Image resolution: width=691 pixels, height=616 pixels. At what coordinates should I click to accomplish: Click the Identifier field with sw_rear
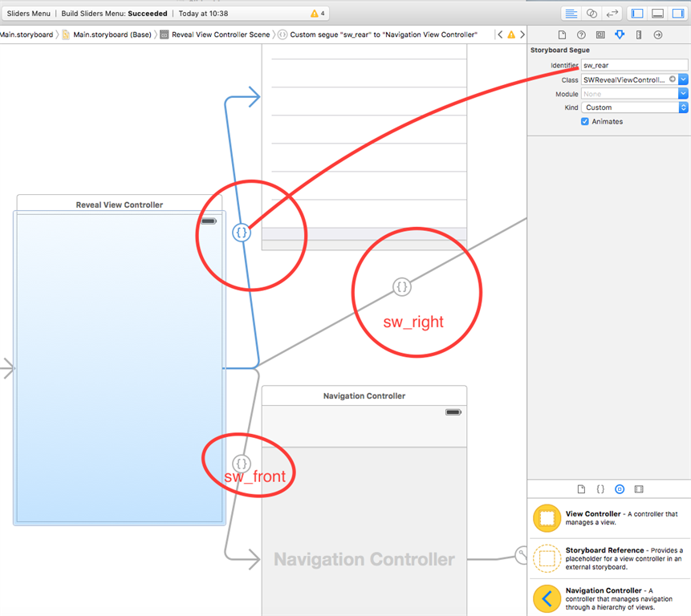click(x=634, y=65)
